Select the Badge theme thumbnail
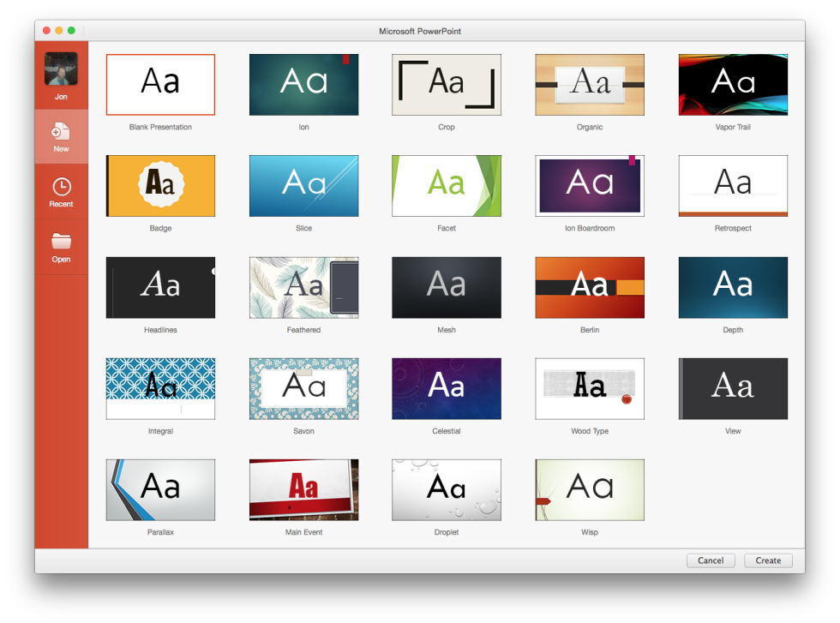 pyautogui.click(x=161, y=186)
